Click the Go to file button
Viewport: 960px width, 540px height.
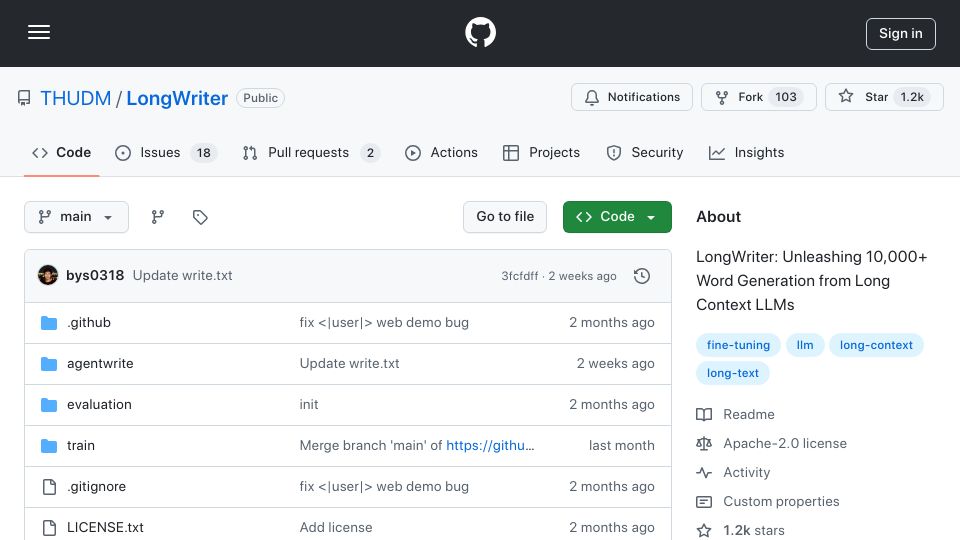pos(505,217)
